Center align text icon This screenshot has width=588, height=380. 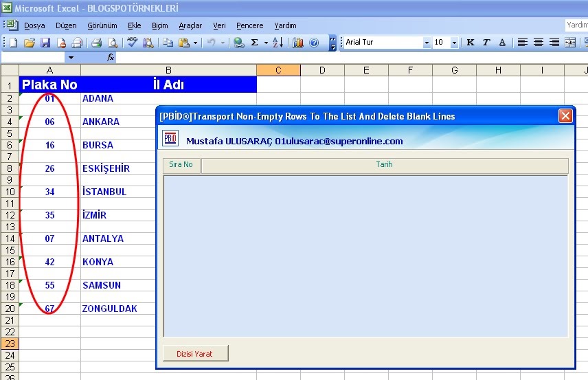539,43
